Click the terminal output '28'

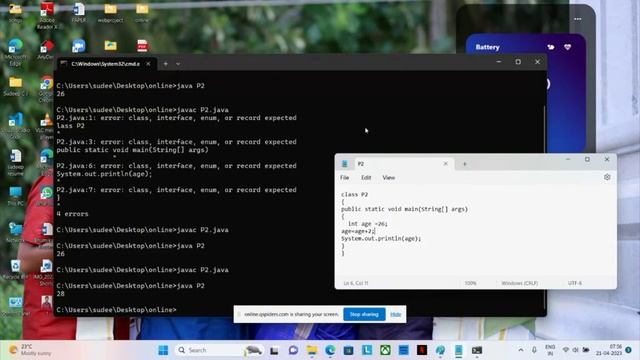click(60, 294)
